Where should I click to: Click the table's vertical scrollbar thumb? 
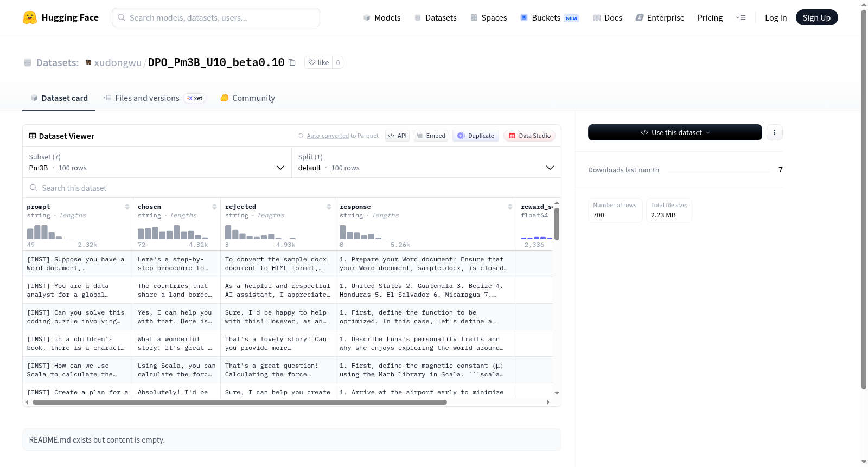(x=557, y=223)
